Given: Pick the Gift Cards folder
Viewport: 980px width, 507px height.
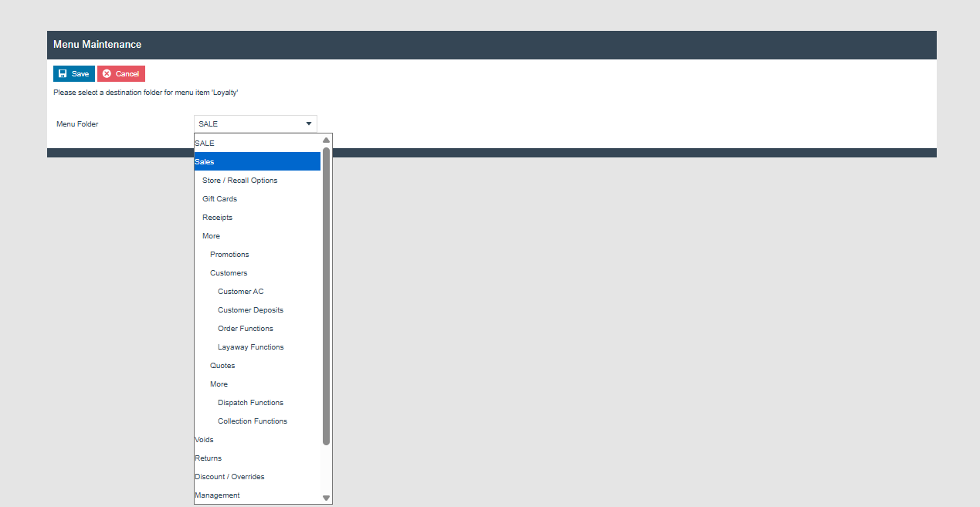Looking at the screenshot, I should [x=219, y=198].
